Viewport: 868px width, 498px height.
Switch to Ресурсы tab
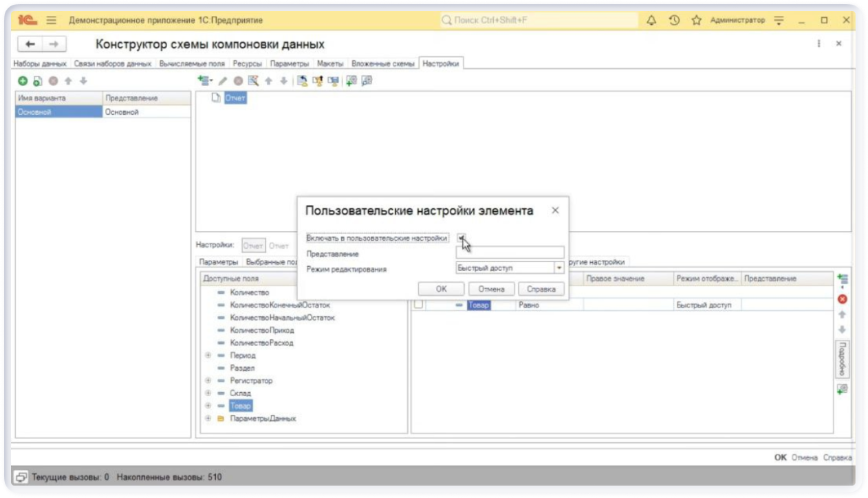point(247,64)
